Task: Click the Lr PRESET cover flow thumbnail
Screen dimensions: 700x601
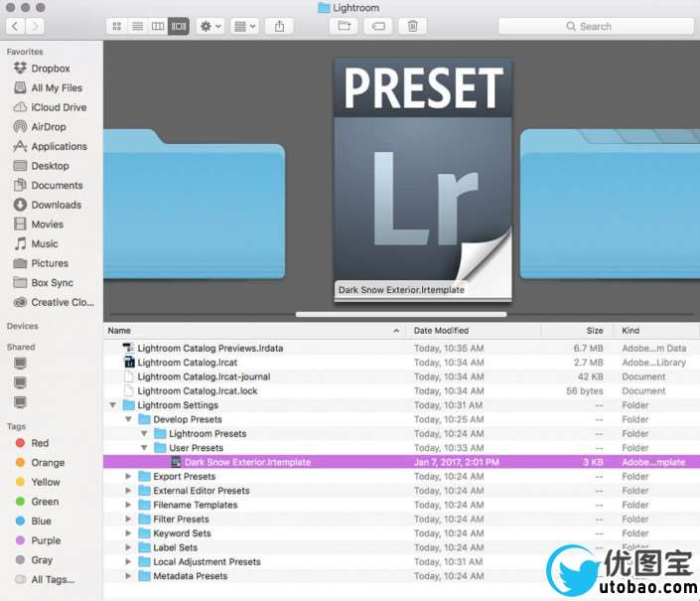Action: (423, 180)
